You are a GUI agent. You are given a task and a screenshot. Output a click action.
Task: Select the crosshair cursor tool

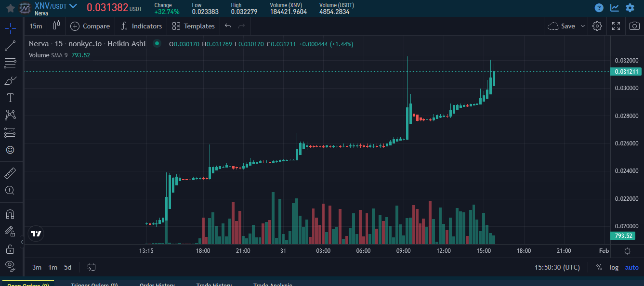[10, 28]
